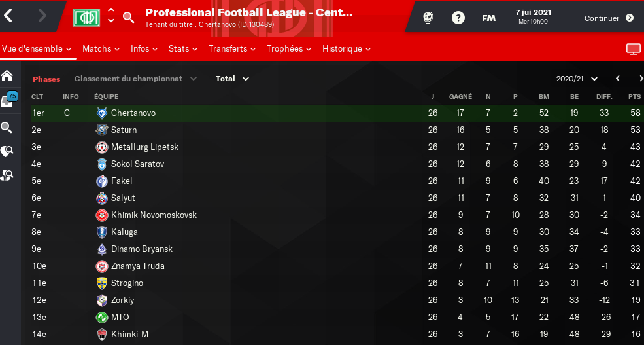The width and height of the screenshot is (644, 345).
Task: Go to the previous season arrow
Action: coord(617,79)
